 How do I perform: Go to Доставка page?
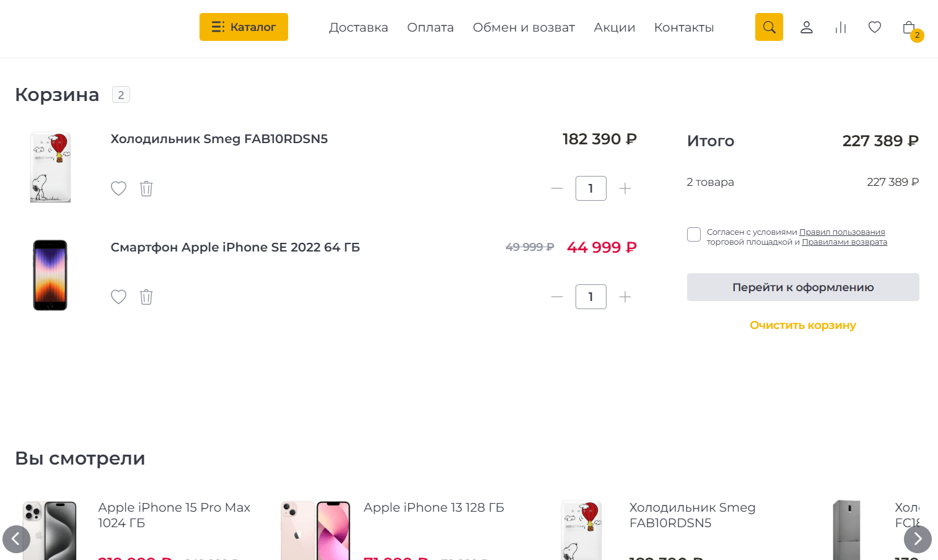[x=358, y=27]
